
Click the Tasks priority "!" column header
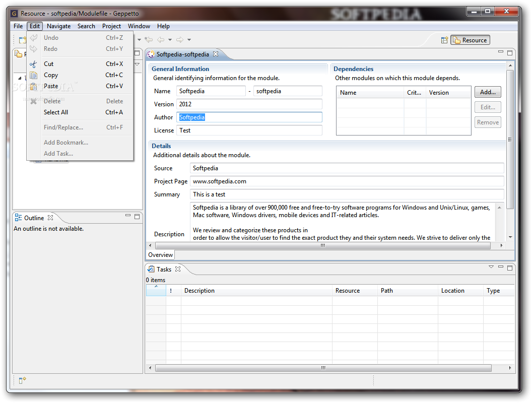173,291
